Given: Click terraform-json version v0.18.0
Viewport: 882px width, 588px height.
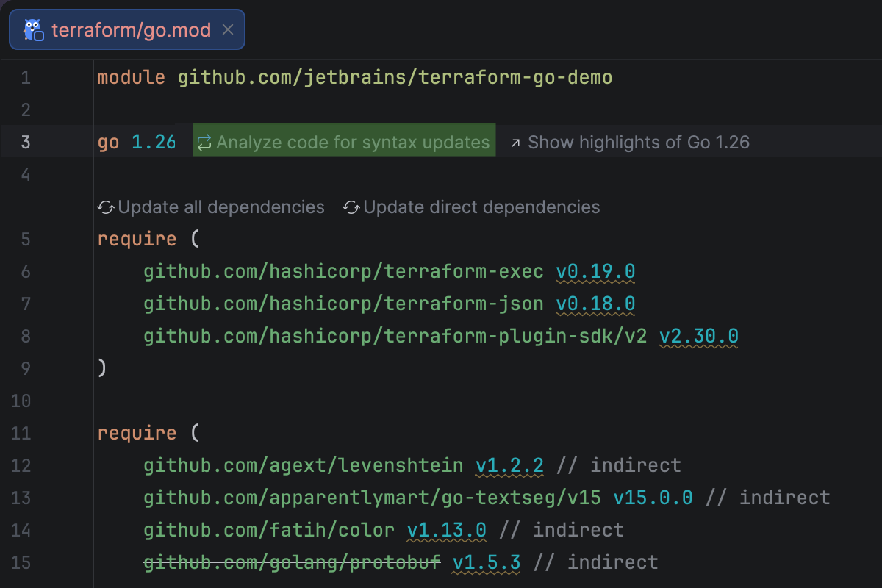Looking at the screenshot, I should 595,304.
